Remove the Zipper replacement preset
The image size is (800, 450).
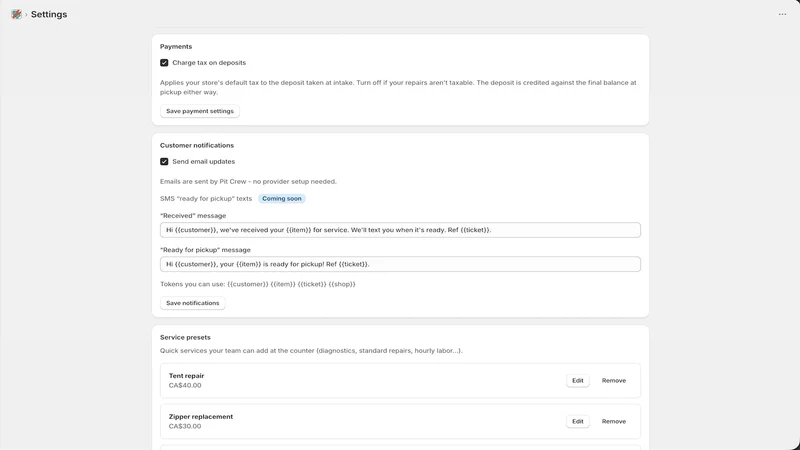613,421
